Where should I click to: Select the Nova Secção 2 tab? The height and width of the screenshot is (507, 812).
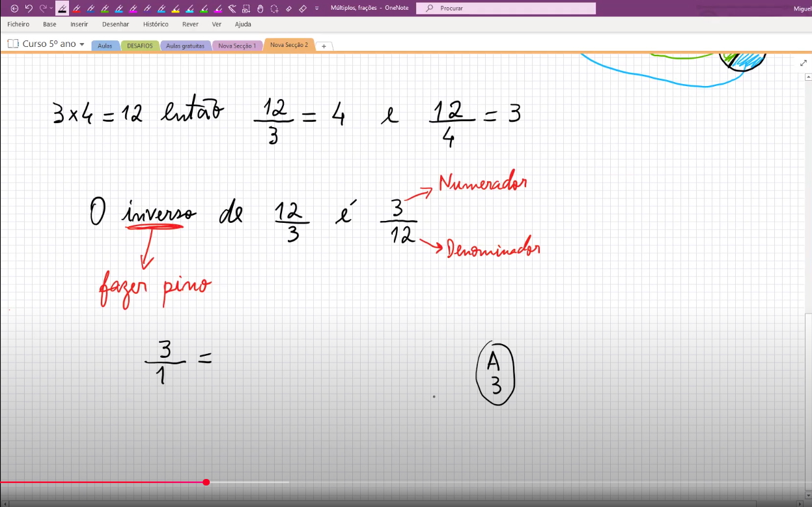tap(289, 45)
